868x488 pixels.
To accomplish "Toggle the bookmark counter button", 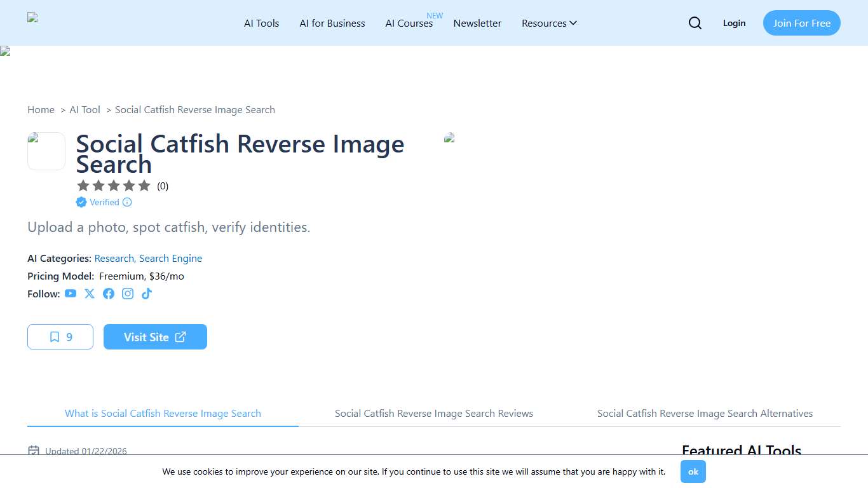I will [x=60, y=337].
